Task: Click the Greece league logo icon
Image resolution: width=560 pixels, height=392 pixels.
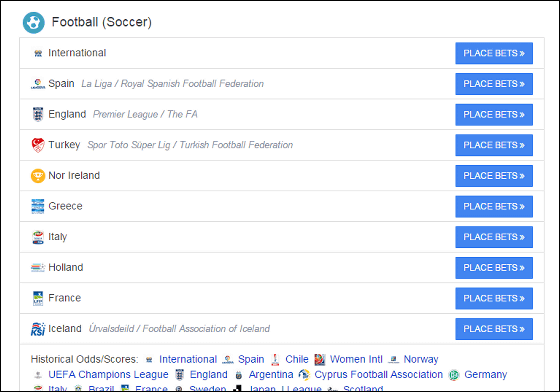Action: (x=38, y=206)
